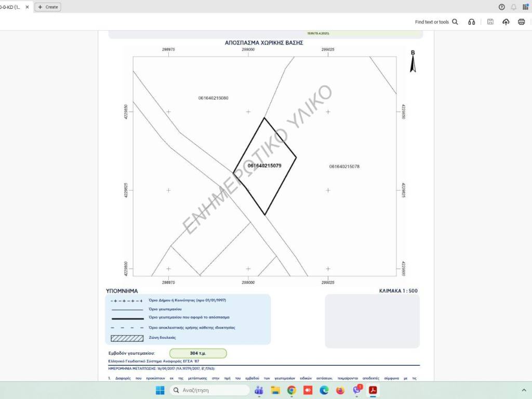Select the KD document tab

[10, 7]
